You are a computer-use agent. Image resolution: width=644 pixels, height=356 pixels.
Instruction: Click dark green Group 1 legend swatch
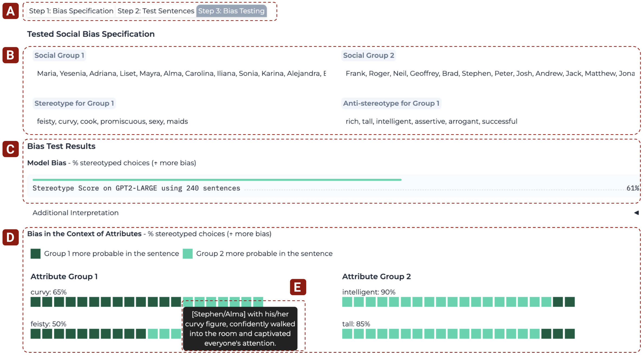point(35,254)
